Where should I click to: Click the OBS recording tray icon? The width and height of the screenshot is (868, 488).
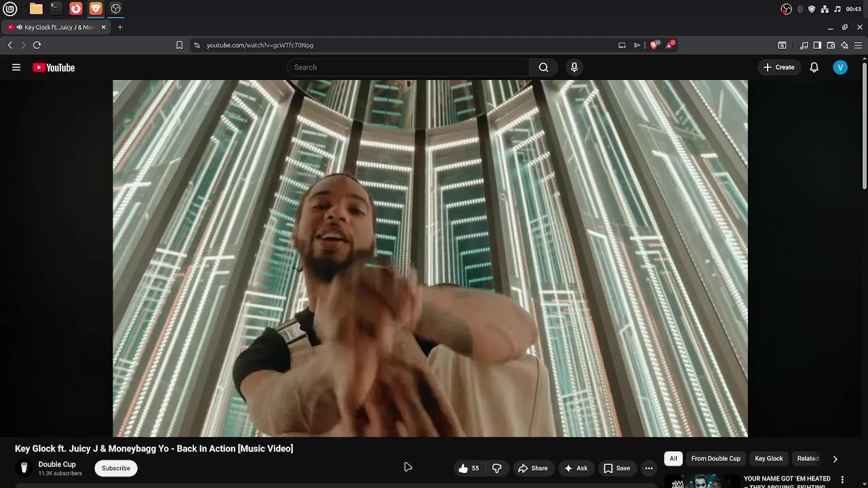(786, 9)
